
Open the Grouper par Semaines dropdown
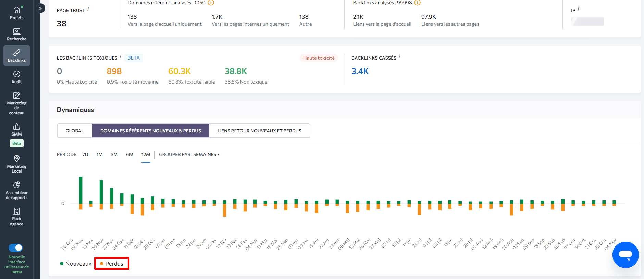[x=206, y=155]
